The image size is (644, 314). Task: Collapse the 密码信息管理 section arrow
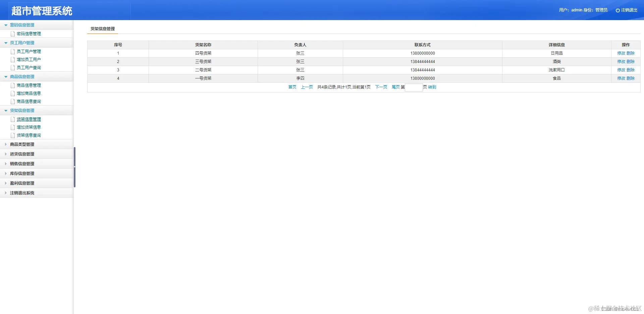tap(6, 25)
